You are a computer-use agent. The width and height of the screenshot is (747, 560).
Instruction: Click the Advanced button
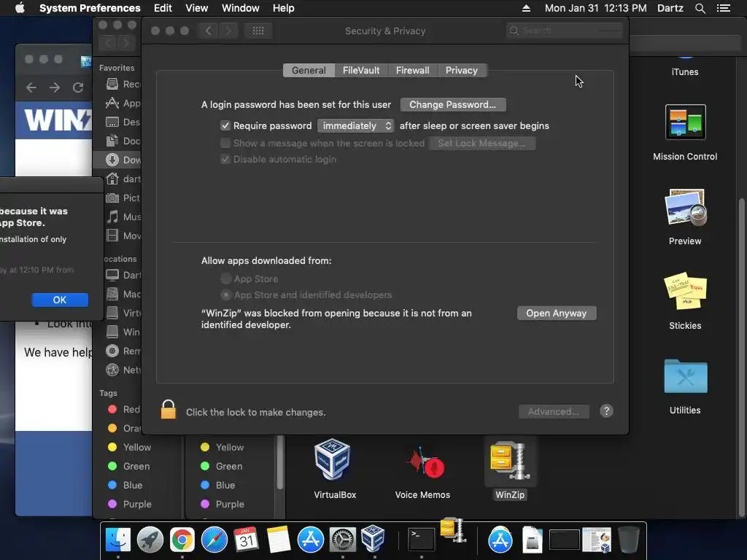(554, 411)
